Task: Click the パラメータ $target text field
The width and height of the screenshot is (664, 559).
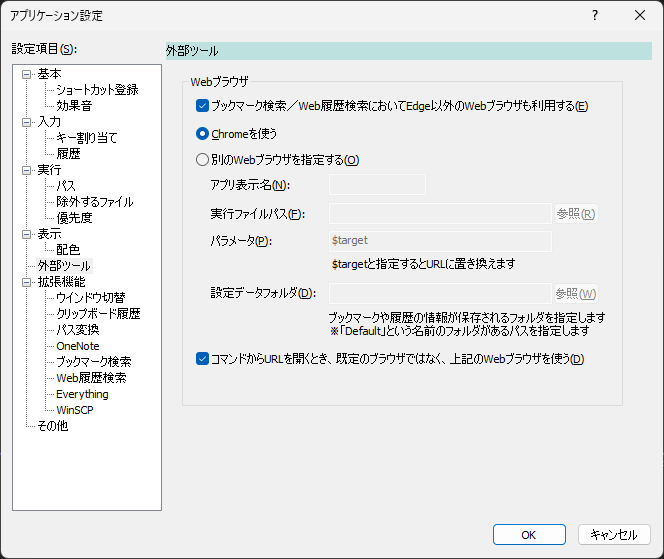Action: (440, 241)
